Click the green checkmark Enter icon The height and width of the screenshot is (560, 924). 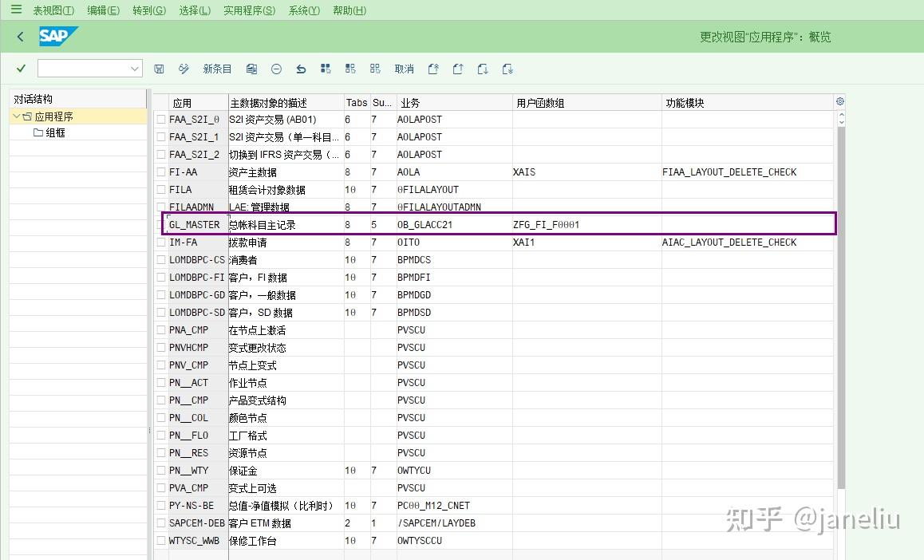[22, 69]
